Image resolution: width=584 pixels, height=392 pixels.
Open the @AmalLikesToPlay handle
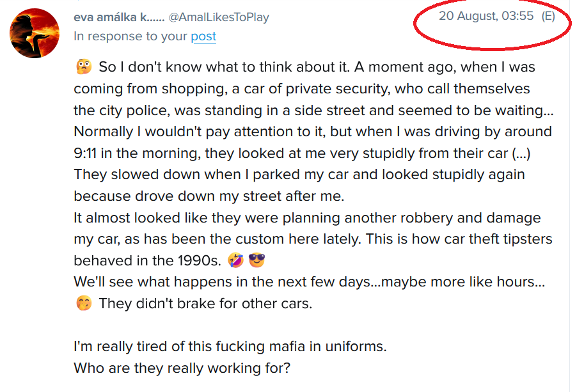(219, 17)
